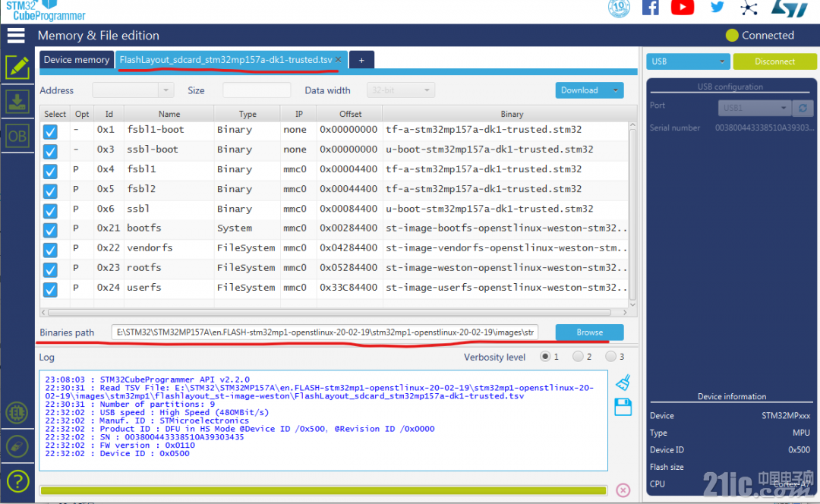Select offset 0x33C84400 cell
Image resolution: width=820 pixels, height=504 pixels.
click(348, 288)
